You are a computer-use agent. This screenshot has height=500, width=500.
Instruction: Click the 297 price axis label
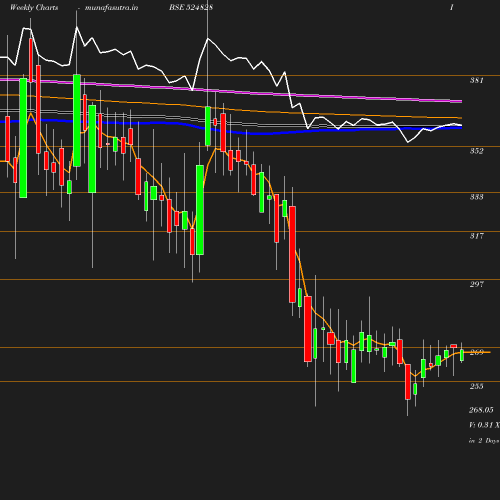[477, 284]
